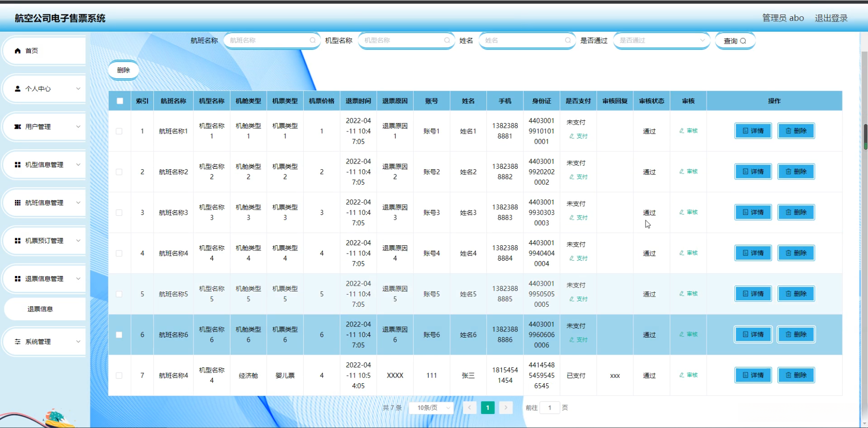Toggle the select-all checkbox in table header
This screenshot has width=868, height=428.
coord(120,101)
